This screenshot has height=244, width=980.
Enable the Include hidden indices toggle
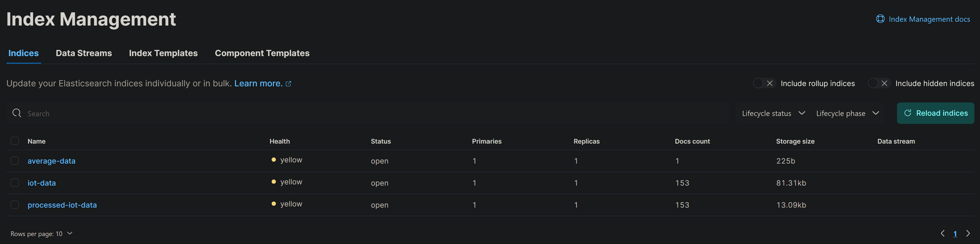tap(879, 83)
